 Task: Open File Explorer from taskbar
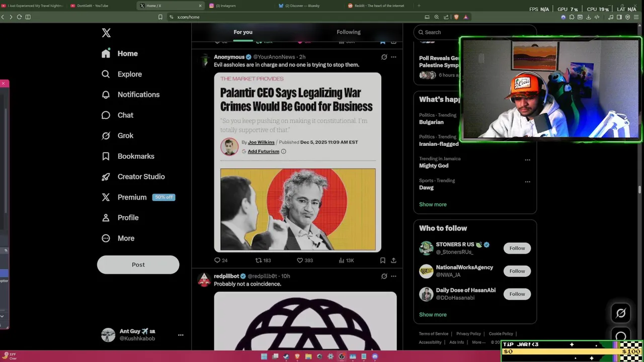click(308, 356)
